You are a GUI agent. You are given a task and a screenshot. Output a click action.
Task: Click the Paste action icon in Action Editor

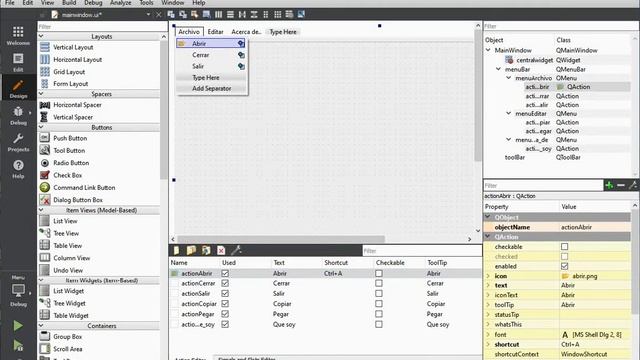point(206,250)
